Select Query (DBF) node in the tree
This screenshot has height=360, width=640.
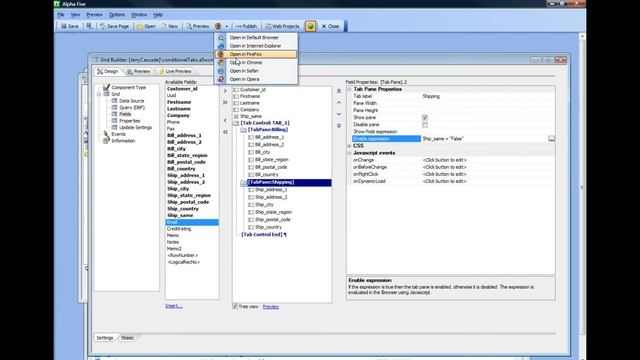click(x=132, y=107)
